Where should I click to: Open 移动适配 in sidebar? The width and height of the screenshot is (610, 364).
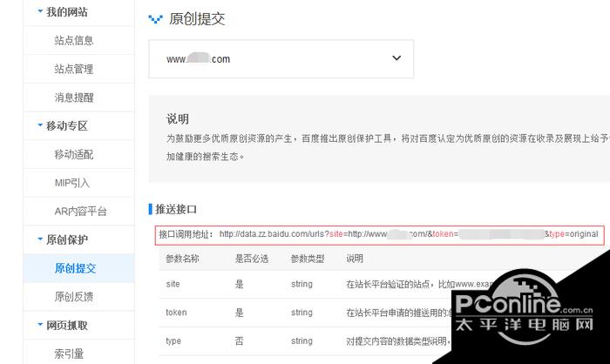(74, 154)
